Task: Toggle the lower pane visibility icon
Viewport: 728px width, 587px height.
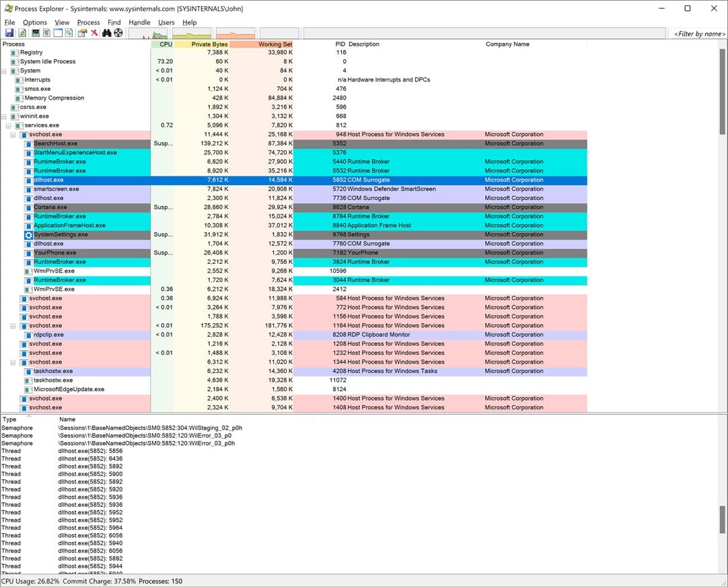Action: point(57,32)
